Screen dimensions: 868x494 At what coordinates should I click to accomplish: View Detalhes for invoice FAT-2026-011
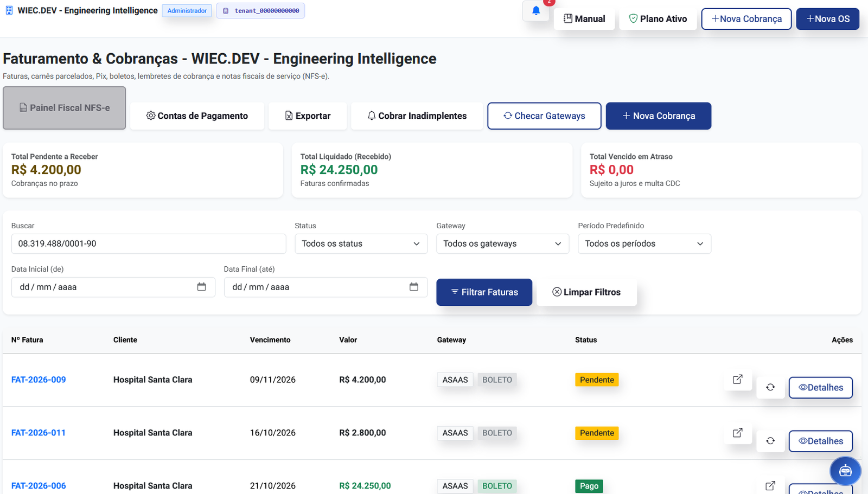(821, 441)
